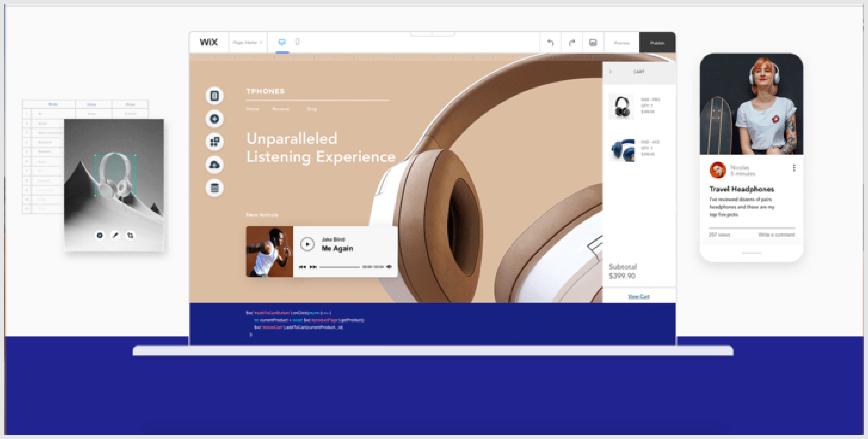This screenshot has width=868, height=439.
Task: Play the track Me Again
Action: point(307,244)
